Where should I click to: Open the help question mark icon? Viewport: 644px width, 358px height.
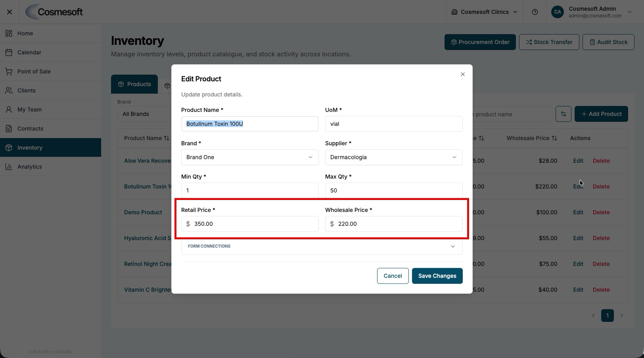tap(535, 12)
